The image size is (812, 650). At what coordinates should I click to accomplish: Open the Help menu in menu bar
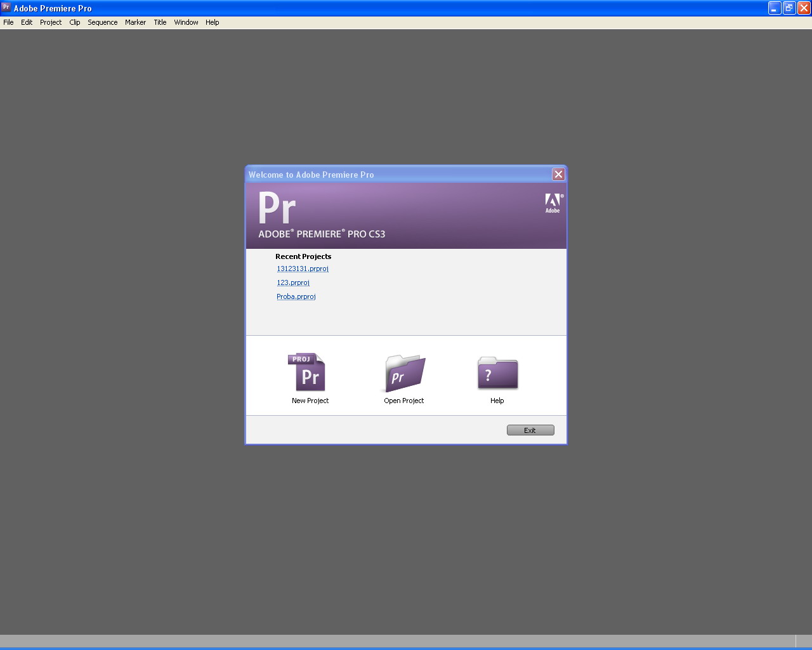tap(213, 22)
